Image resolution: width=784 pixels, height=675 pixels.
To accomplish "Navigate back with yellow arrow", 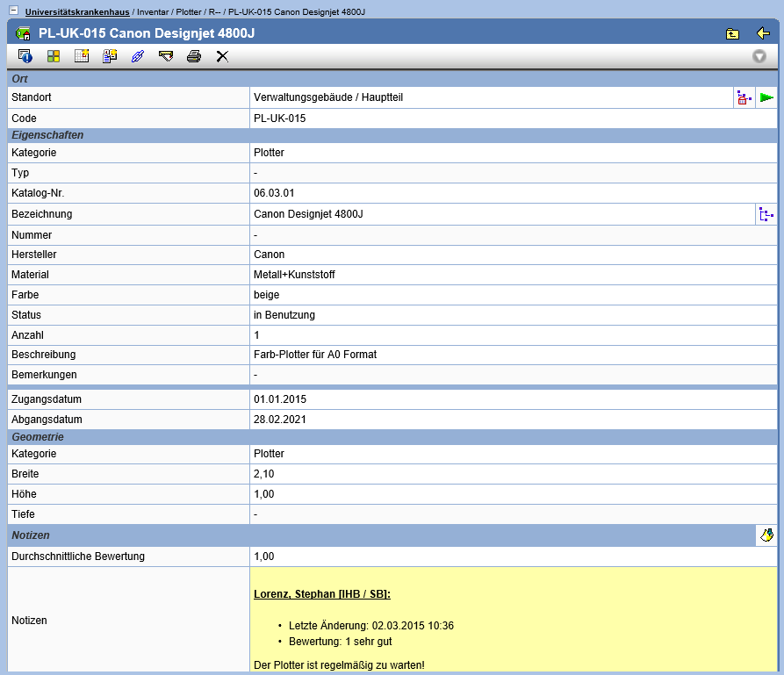I will (x=762, y=33).
